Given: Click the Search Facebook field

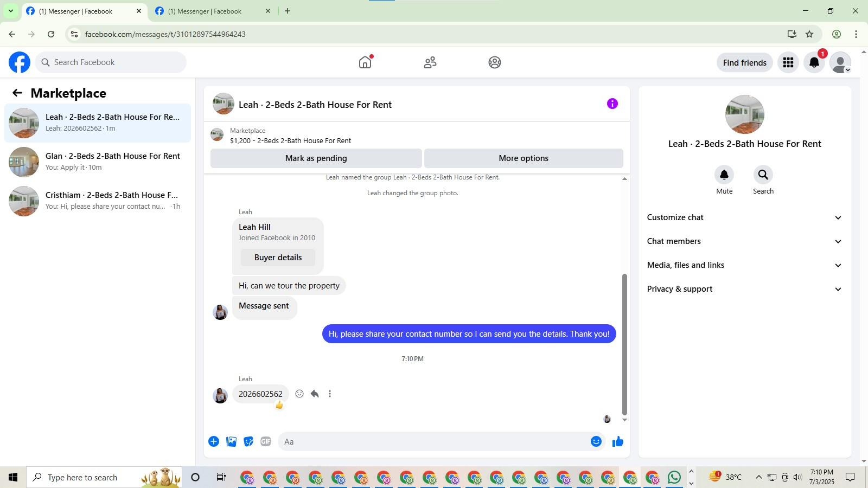Looking at the screenshot, I should click(x=111, y=62).
